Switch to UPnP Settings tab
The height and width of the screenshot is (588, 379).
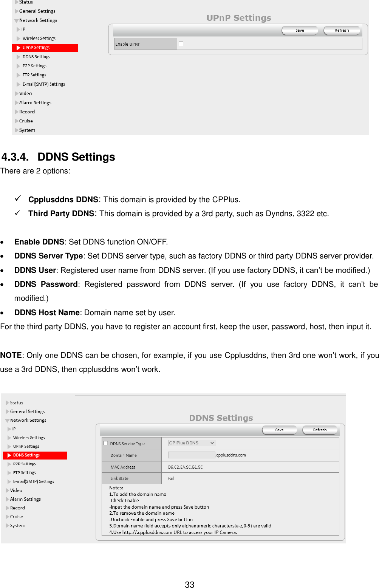(45, 48)
